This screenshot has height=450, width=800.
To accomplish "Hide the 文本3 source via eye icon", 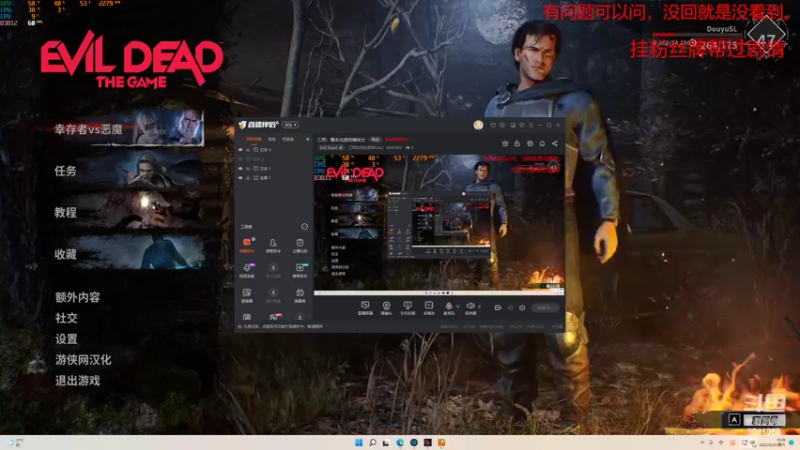I will 240,149.
